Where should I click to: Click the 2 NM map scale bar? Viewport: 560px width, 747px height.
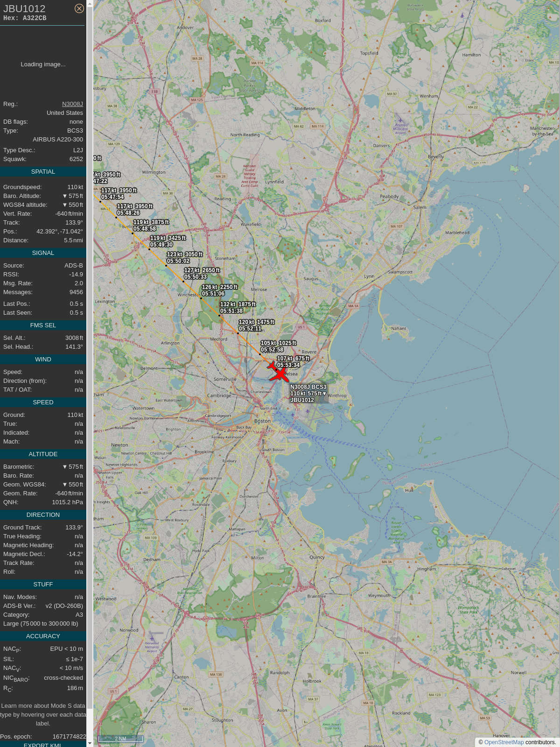[x=120, y=739]
